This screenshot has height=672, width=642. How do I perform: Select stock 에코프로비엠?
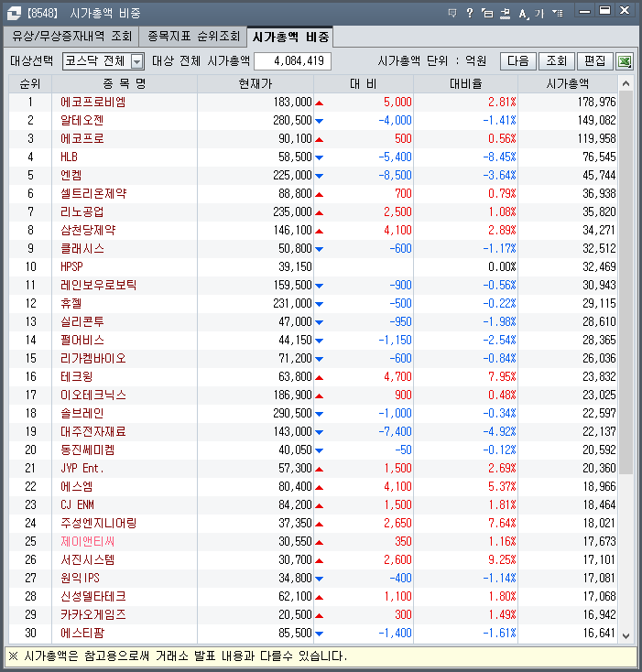(93, 102)
